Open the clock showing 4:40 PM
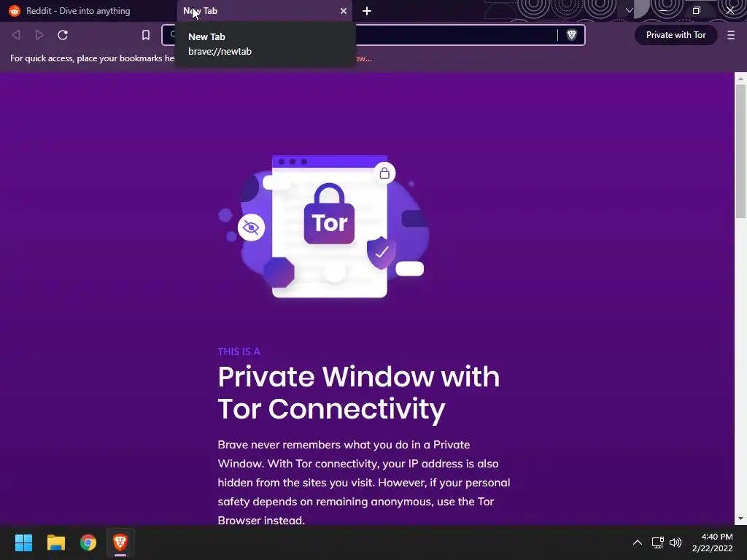This screenshot has width=747, height=560. tap(712, 542)
